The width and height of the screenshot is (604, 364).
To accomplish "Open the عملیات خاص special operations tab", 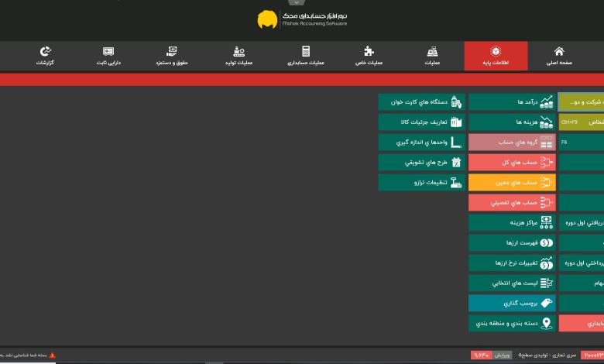I will pos(369,56).
